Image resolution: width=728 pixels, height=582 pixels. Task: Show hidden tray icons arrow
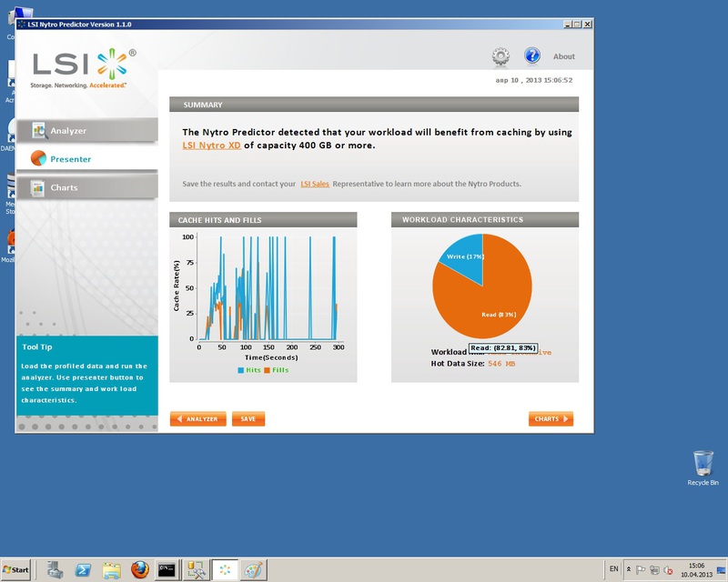[x=629, y=569]
